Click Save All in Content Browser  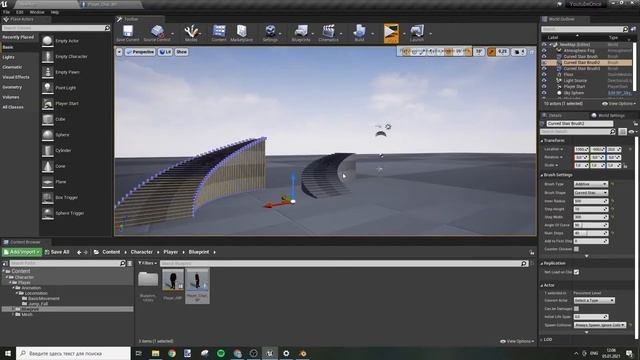click(57, 252)
